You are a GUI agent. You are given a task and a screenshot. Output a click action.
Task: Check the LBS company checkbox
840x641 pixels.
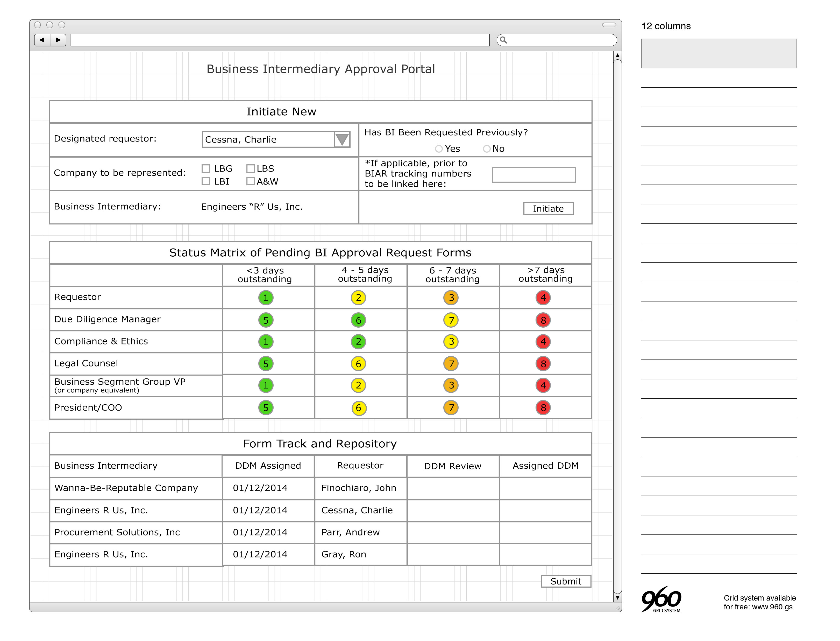[251, 169]
